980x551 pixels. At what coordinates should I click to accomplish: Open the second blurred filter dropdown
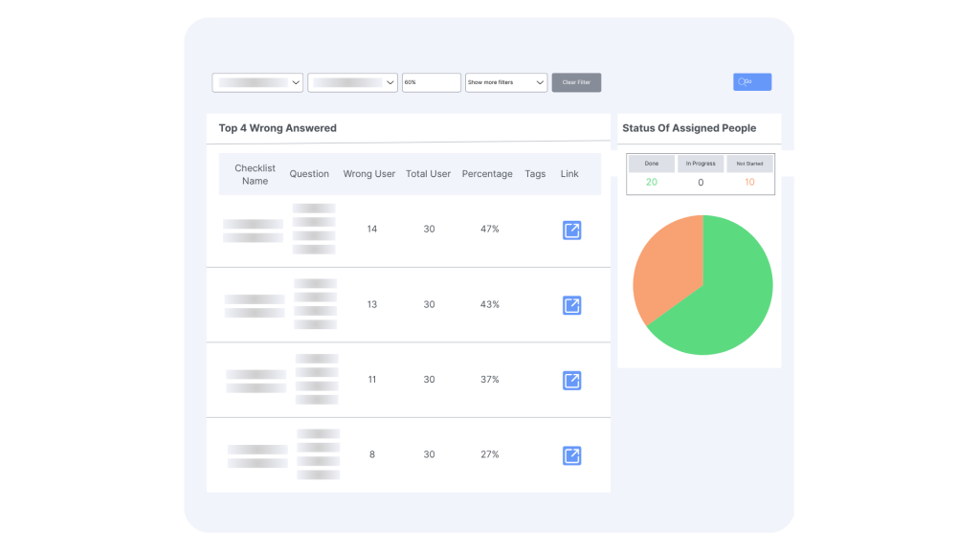click(x=352, y=83)
